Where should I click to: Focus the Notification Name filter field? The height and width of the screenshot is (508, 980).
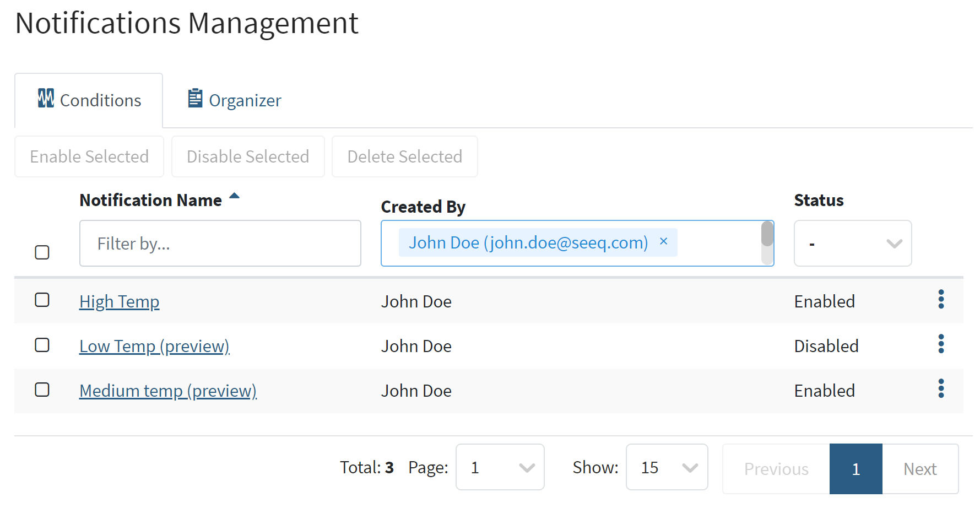[x=220, y=244]
